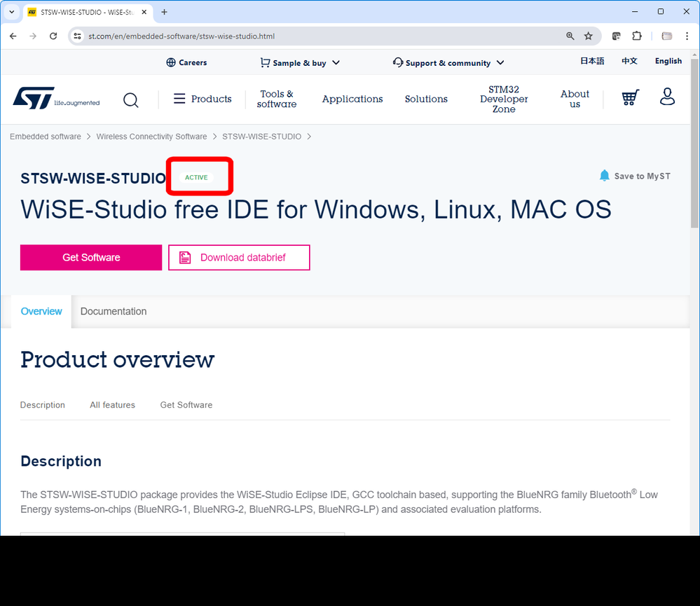The image size is (700, 606).
Task: Open the browser extensions puzzle icon
Action: tap(637, 36)
